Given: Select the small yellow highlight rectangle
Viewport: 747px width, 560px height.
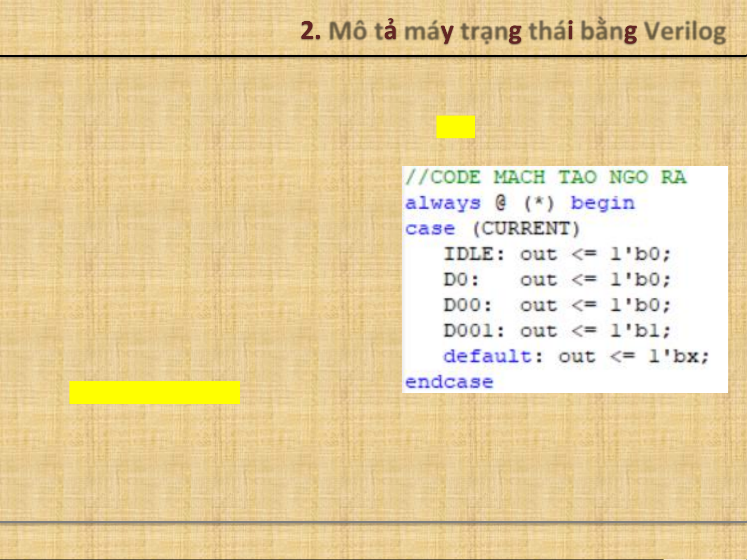Looking at the screenshot, I should pyautogui.click(x=455, y=127).
